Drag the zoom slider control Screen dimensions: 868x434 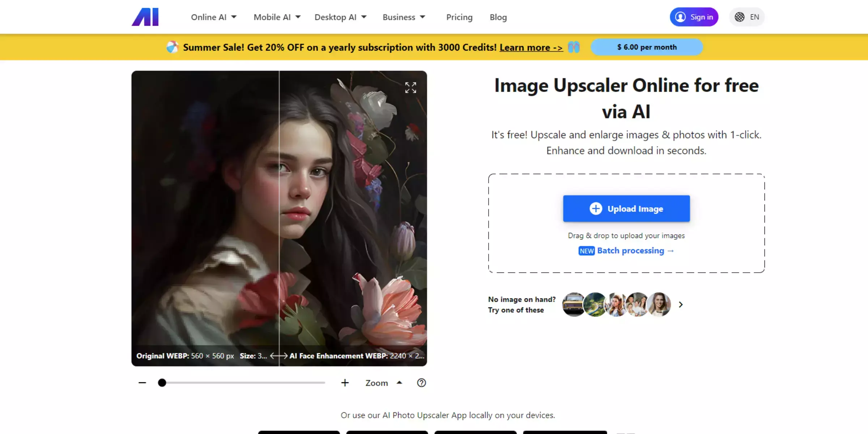coord(162,383)
